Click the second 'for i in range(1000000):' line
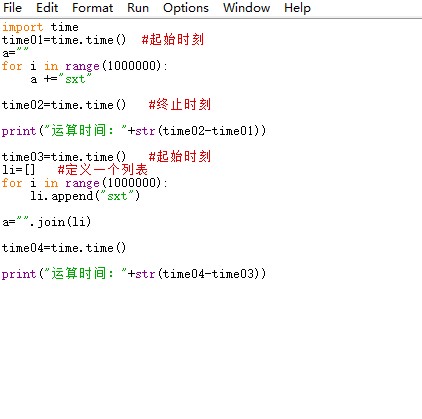 click(x=85, y=183)
